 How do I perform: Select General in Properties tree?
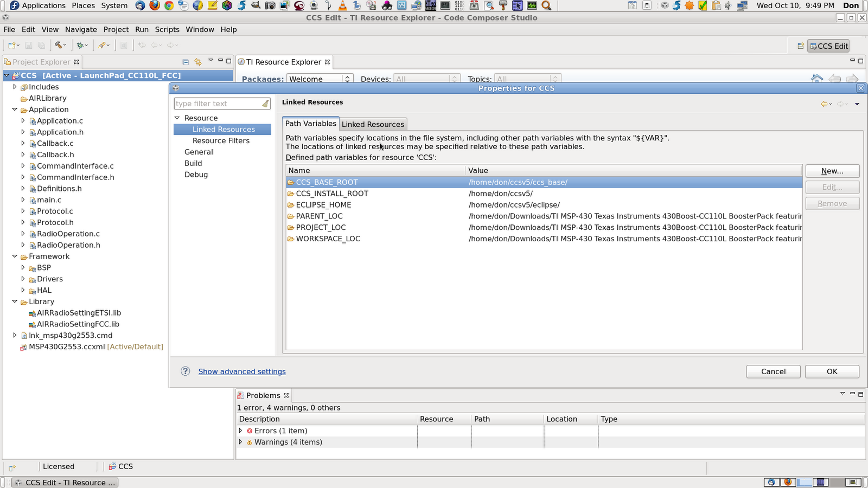[199, 152]
